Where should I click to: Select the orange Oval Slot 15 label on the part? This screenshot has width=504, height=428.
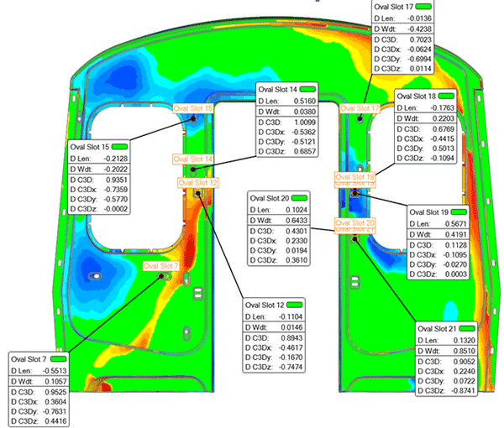[x=193, y=108]
